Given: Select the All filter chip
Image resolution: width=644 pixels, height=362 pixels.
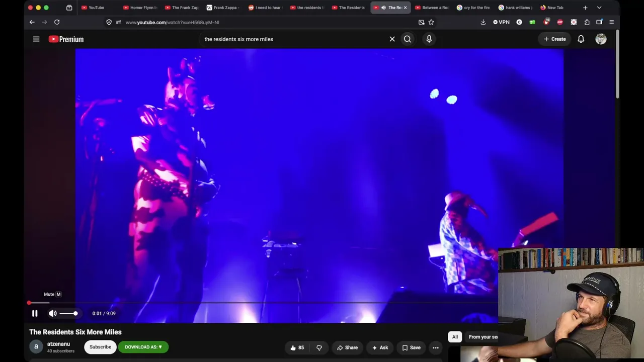Looking at the screenshot, I should point(455,337).
